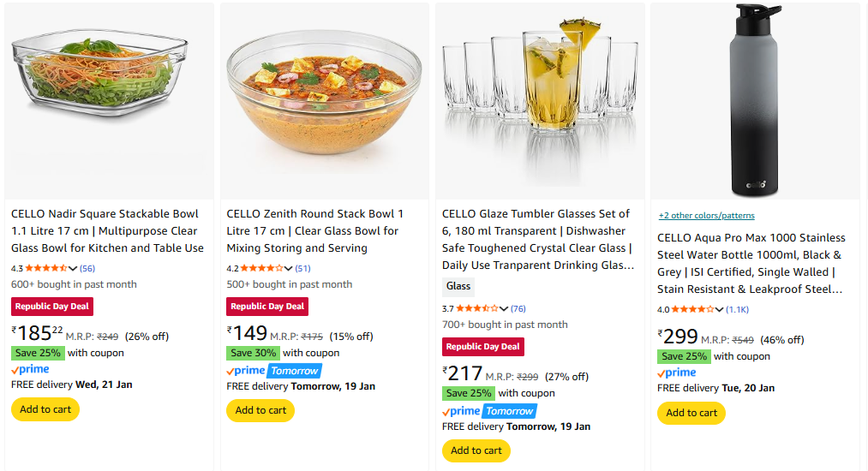Click the 3.7 star rating icon

click(x=476, y=309)
